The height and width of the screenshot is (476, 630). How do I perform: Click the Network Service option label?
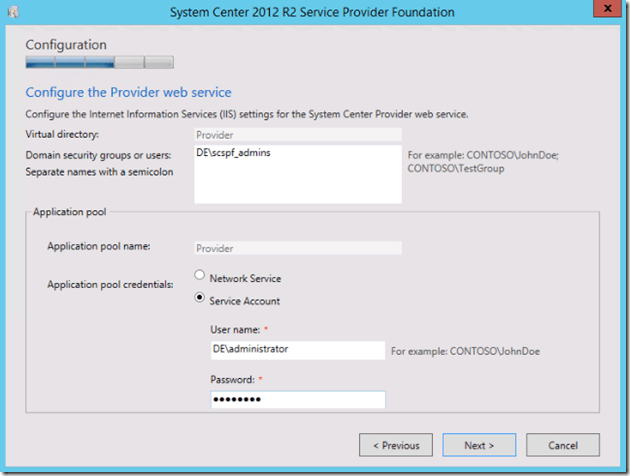pyautogui.click(x=245, y=279)
